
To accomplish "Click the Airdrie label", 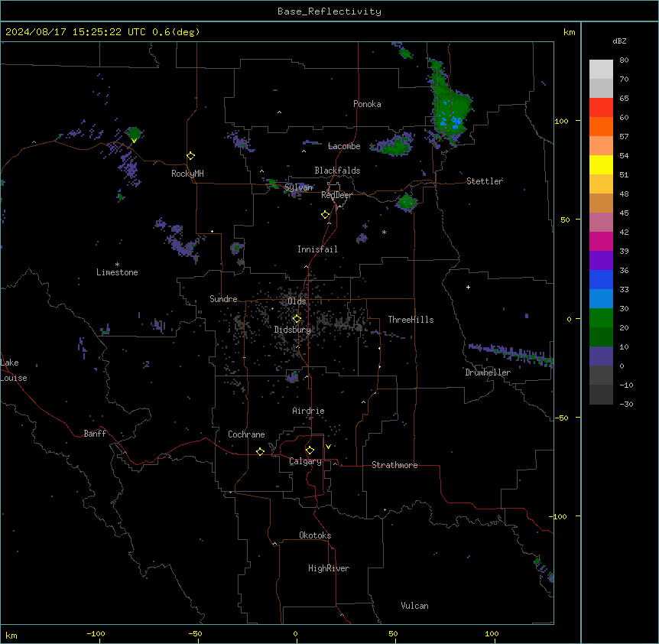I will point(309,411).
